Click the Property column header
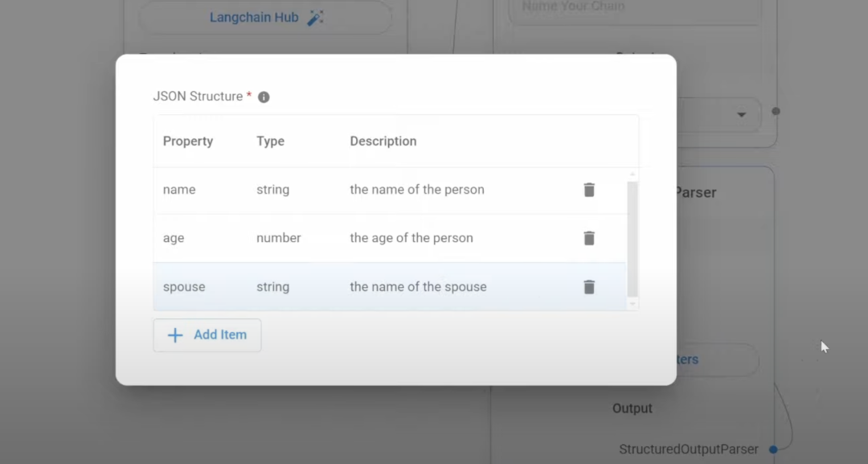This screenshot has width=868, height=464. pyautogui.click(x=188, y=142)
